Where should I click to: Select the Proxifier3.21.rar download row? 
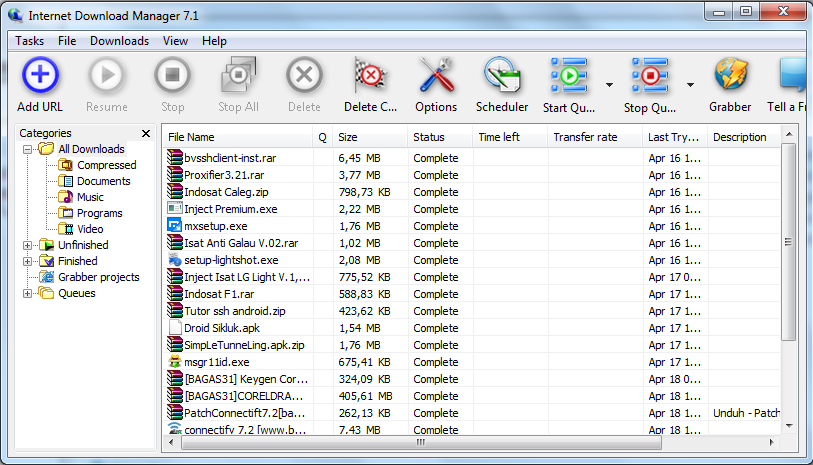(471, 175)
